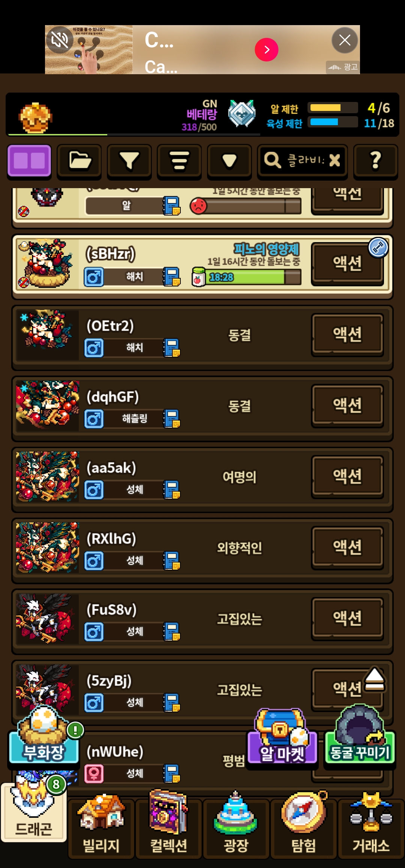Open the memo note icon for OEtr2

click(x=172, y=348)
